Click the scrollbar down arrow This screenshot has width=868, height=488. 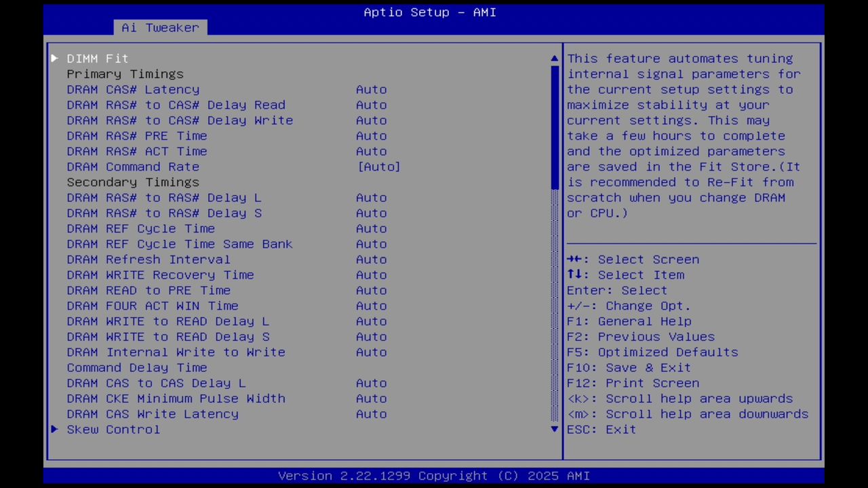(553, 429)
